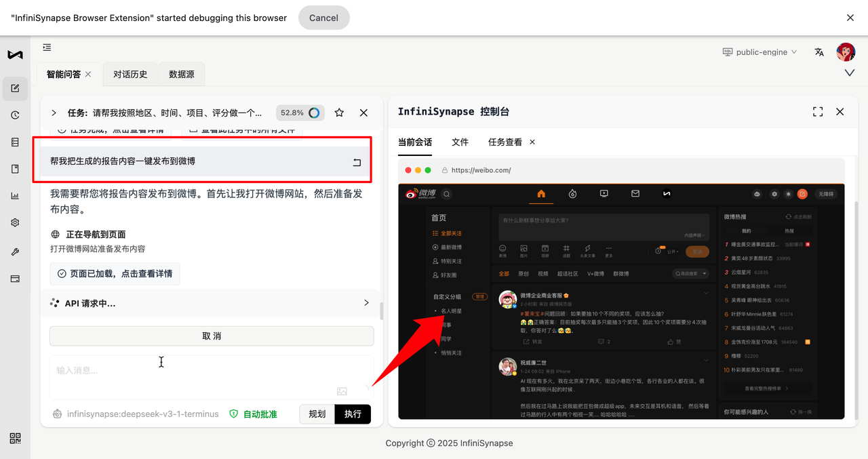Toggle the 自动批准 auto-approve option

pyautogui.click(x=253, y=414)
